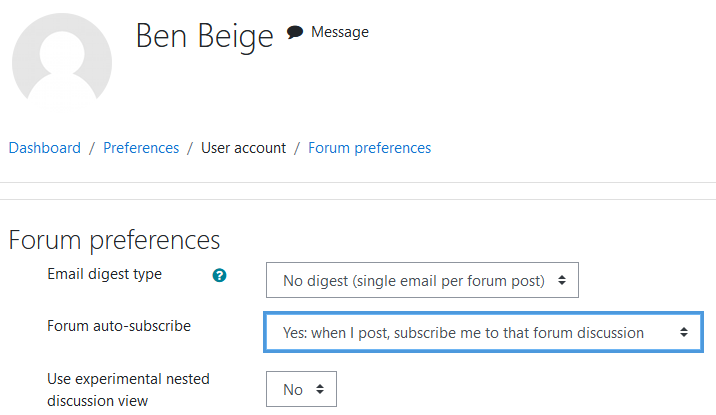Click the speech bubble message icon
Viewport: 716px width, 415px height.
click(x=295, y=32)
